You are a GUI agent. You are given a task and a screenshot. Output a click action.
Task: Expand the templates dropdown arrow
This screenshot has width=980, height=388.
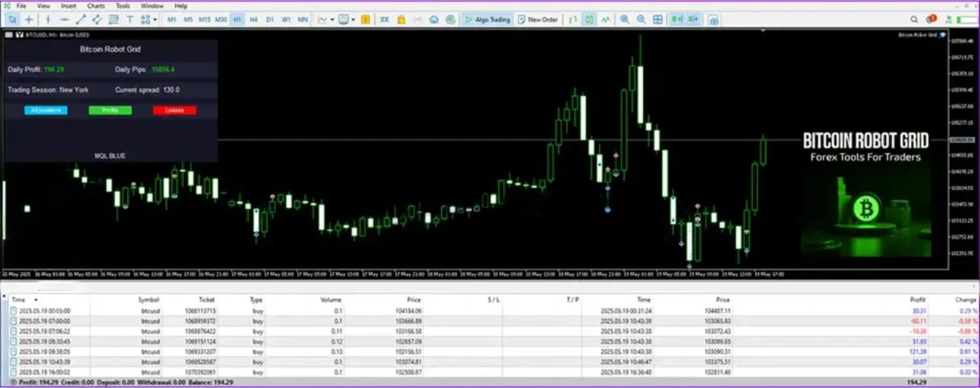click(353, 20)
